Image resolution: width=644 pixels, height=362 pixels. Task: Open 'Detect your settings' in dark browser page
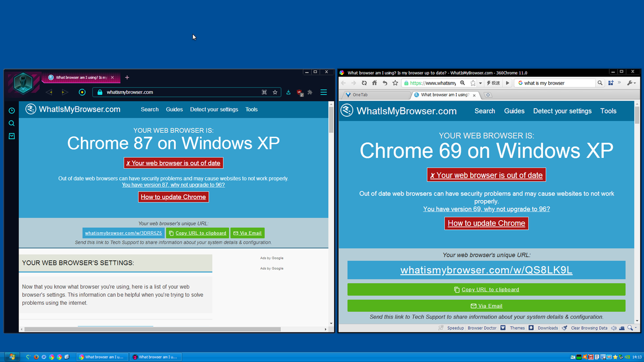click(x=214, y=109)
